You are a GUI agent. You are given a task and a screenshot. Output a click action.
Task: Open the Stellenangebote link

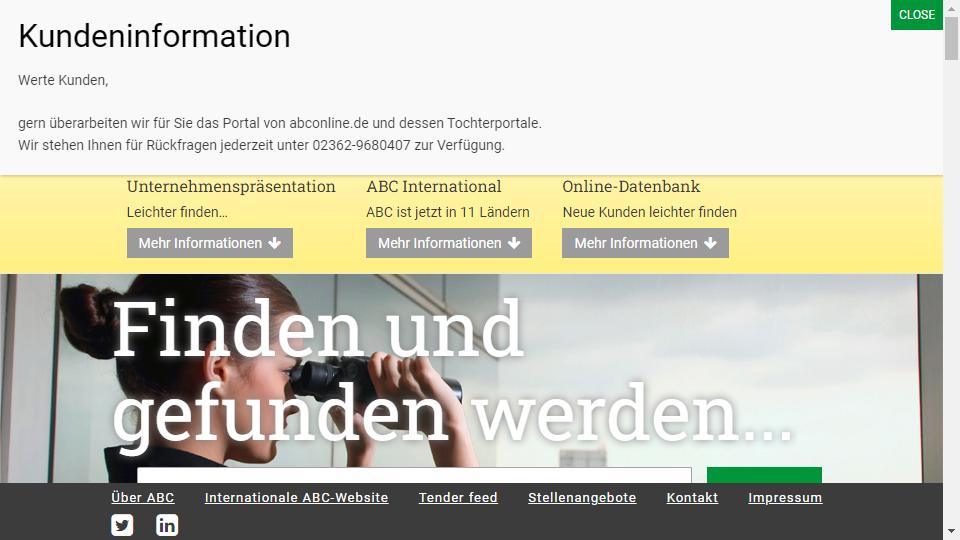click(582, 498)
